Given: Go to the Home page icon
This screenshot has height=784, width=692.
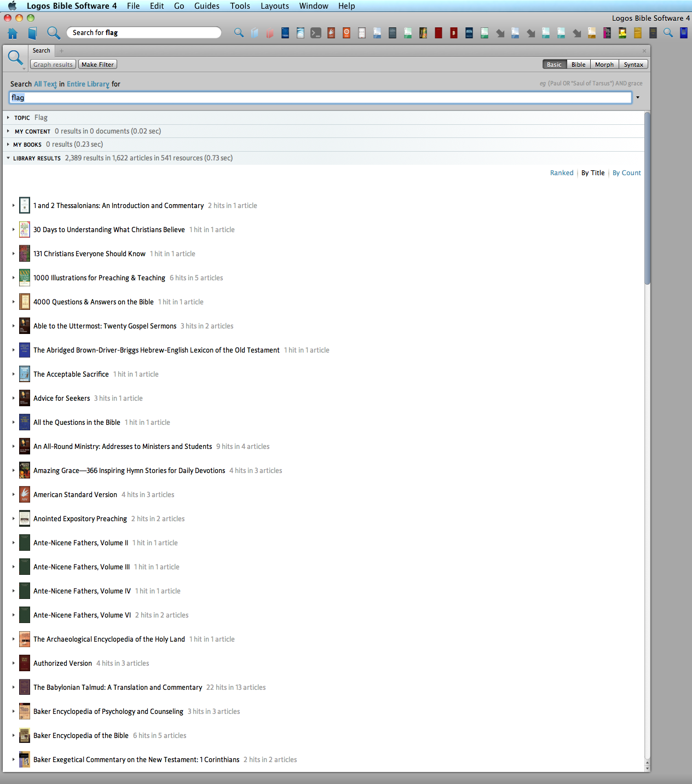Looking at the screenshot, I should [x=13, y=33].
